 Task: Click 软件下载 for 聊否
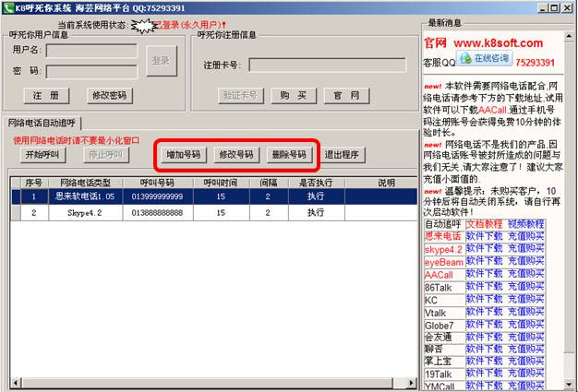click(x=484, y=349)
